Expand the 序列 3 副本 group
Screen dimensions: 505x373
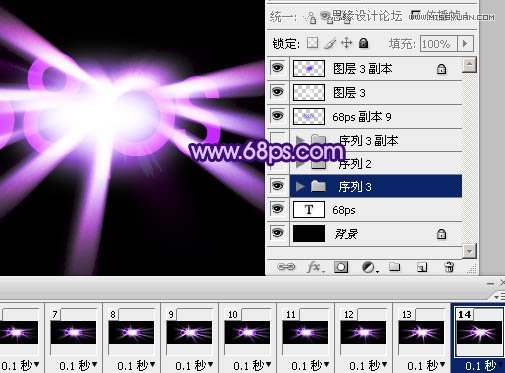(300, 140)
